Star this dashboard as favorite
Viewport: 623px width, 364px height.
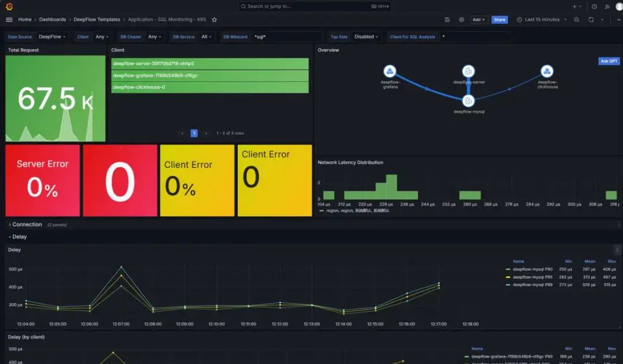pos(214,20)
